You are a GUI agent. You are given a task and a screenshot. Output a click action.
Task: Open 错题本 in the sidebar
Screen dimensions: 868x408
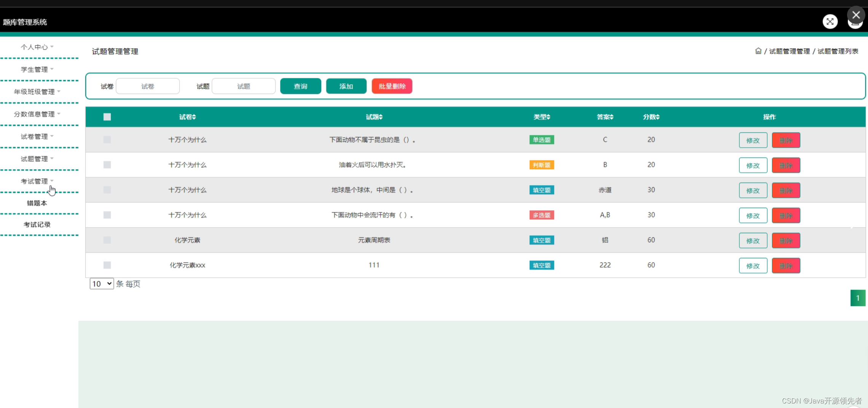37,203
